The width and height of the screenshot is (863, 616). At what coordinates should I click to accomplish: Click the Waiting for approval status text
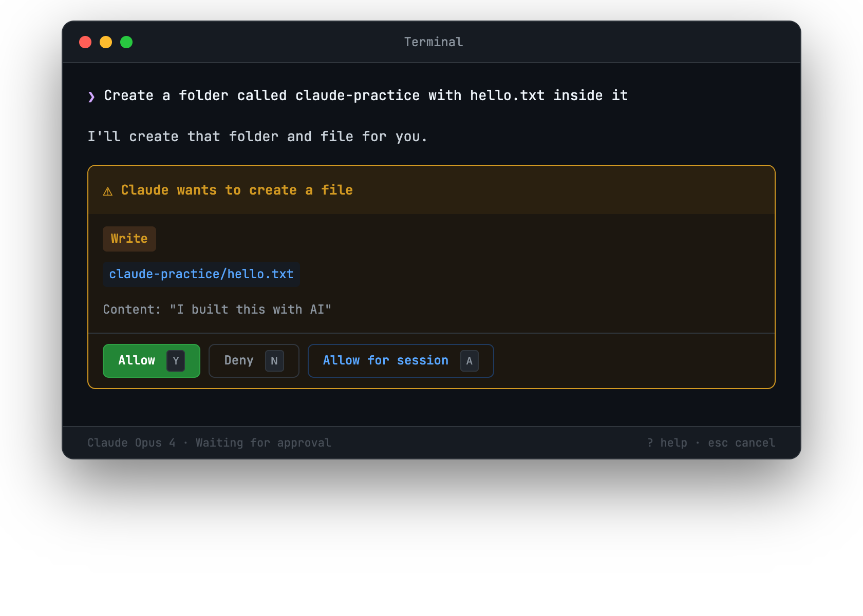264,442
